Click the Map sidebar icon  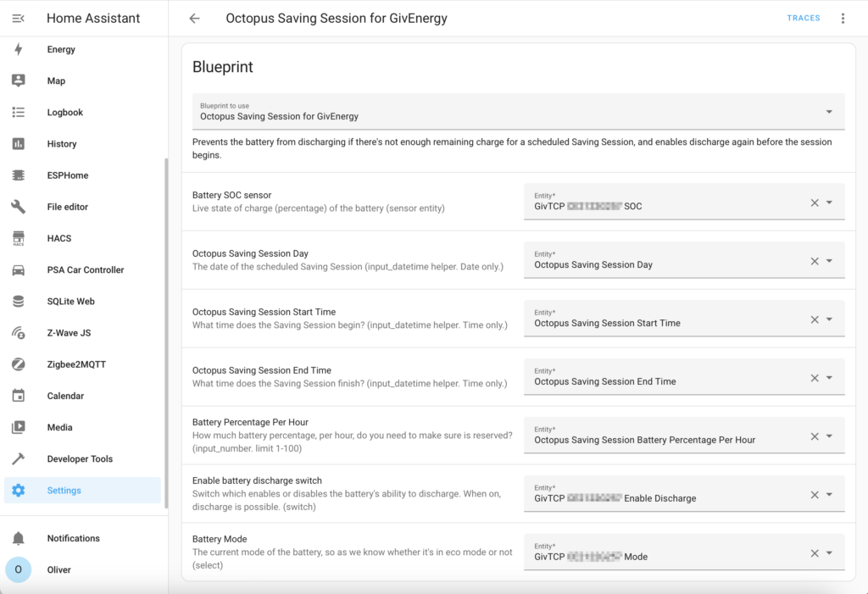coord(19,80)
